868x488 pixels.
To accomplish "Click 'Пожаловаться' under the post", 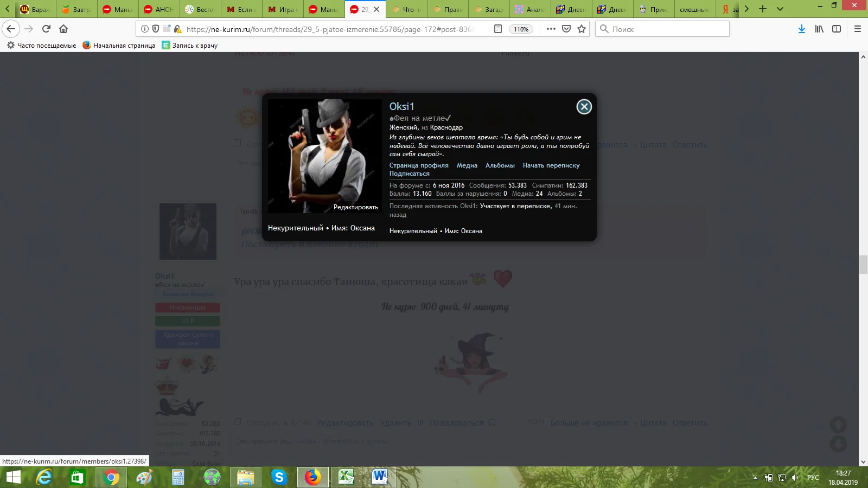I will (456, 423).
